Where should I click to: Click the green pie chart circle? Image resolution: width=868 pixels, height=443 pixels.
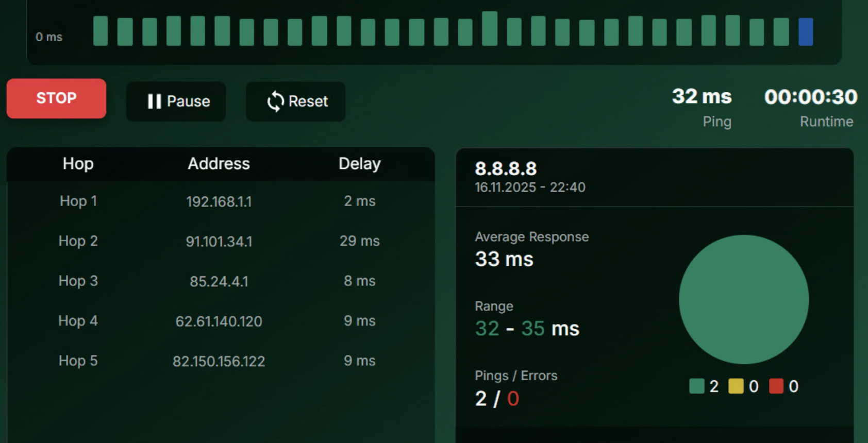[743, 299]
